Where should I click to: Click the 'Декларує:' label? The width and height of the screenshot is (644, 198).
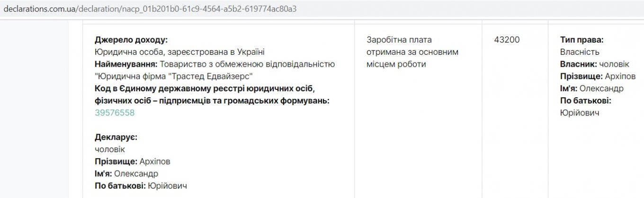point(116,138)
